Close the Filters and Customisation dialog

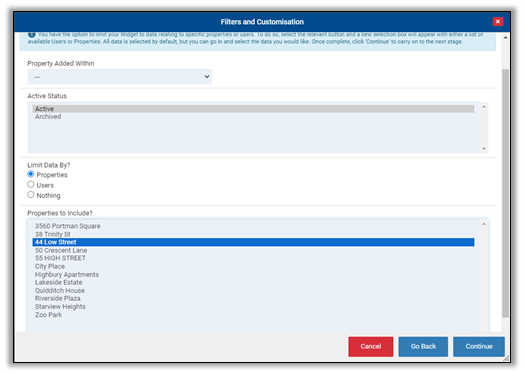click(x=498, y=22)
